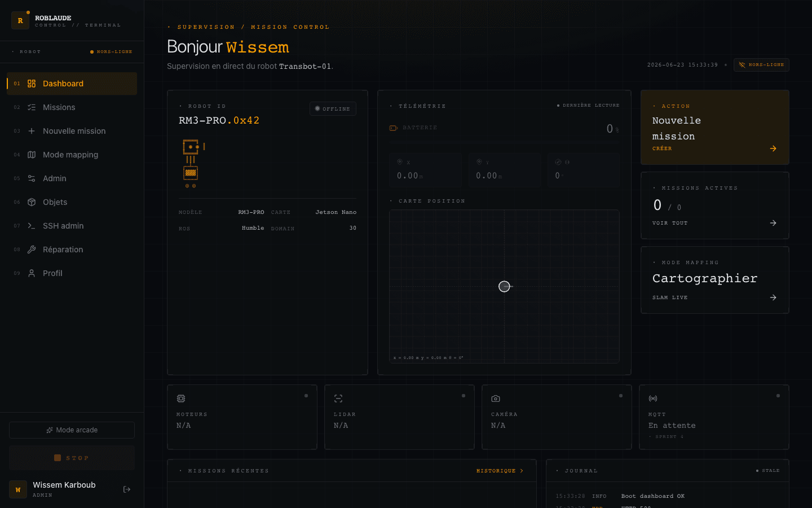Click SLAM LIVE label
This screenshot has height=508, width=812.
(670, 297)
